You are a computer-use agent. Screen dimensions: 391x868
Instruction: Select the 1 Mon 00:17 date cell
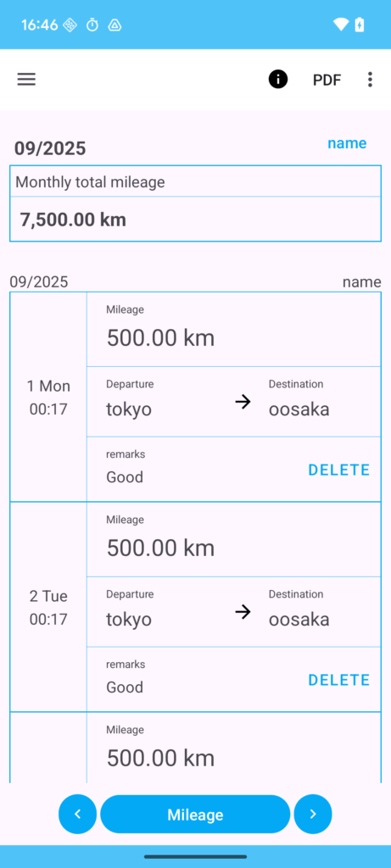[48, 397]
